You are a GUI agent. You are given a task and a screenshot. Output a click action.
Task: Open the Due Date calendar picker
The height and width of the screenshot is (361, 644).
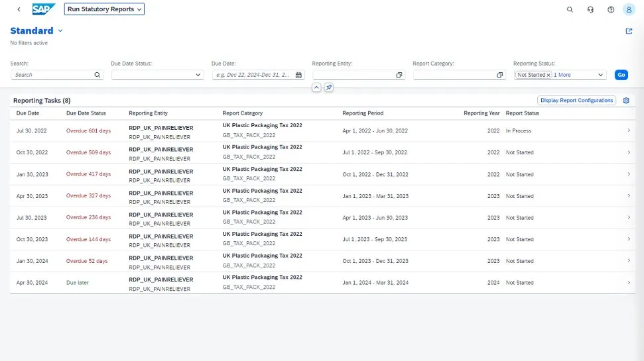pyautogui.click(x=298, y=76)
